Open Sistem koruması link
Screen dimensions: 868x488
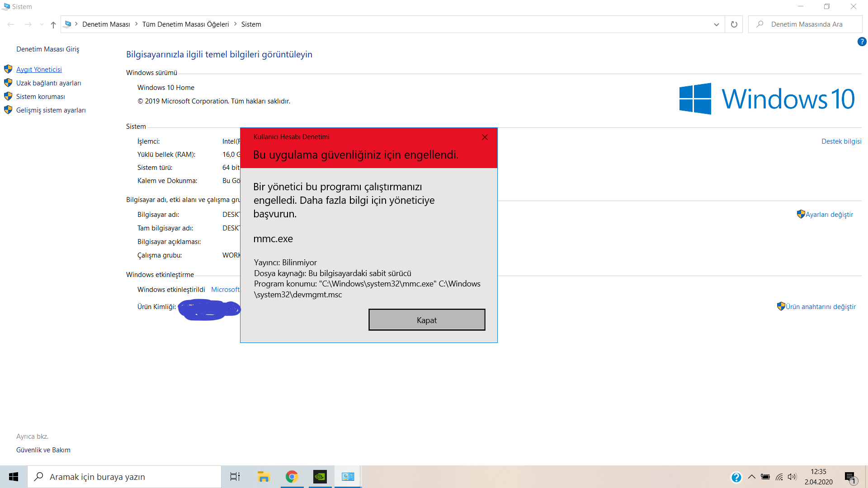pos(40,97)
